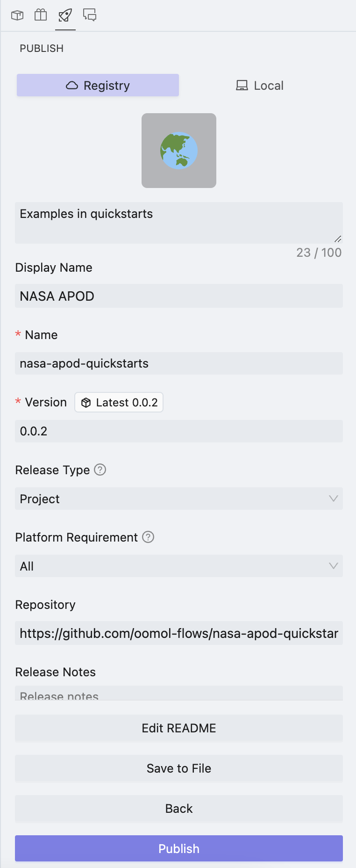Click the Platform Requirement help icon
The height and width of the screenshot is (868, 356).
[x=148, y=537]
